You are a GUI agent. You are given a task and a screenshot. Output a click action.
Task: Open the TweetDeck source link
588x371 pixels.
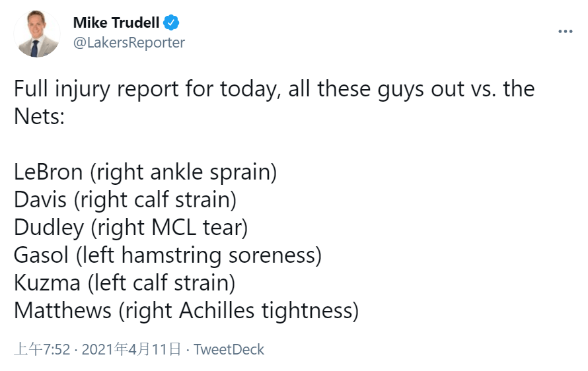[229, 349]
